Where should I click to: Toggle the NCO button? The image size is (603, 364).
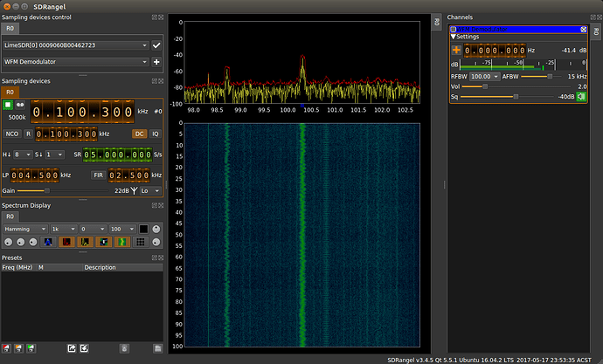click(x=10, y=134)
